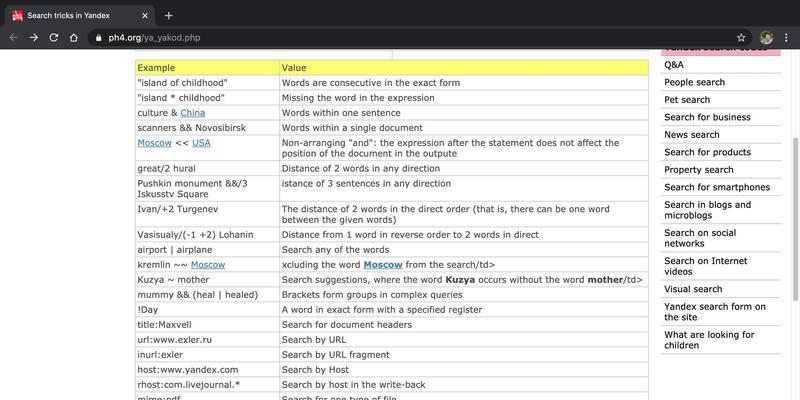This screenshot has width=800, height=400.
Task: Open Search on social networks item
Action: 700,238
